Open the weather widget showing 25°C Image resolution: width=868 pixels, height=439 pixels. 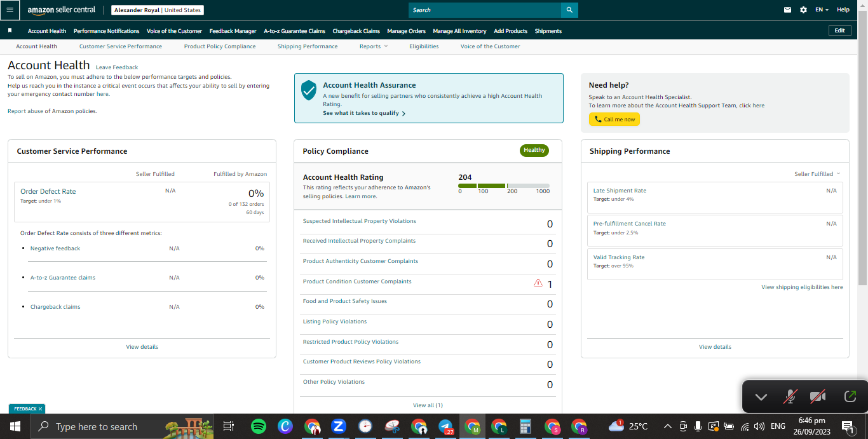[x=628, y=426]
